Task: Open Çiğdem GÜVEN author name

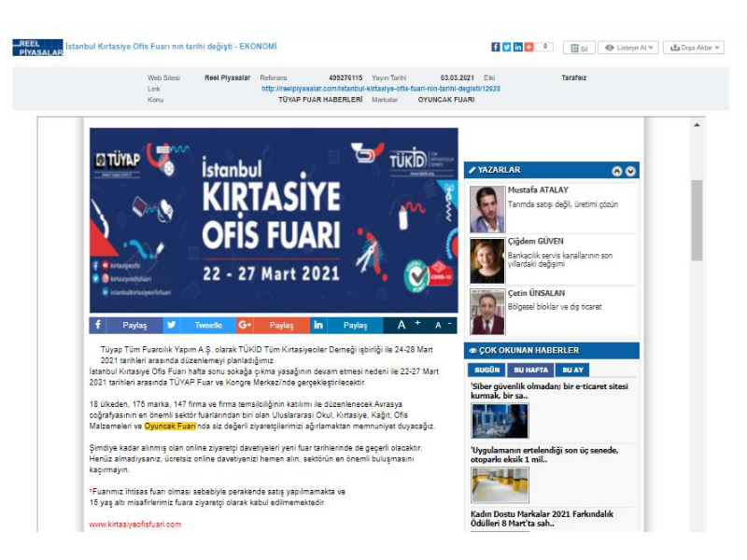Action: 535,242
